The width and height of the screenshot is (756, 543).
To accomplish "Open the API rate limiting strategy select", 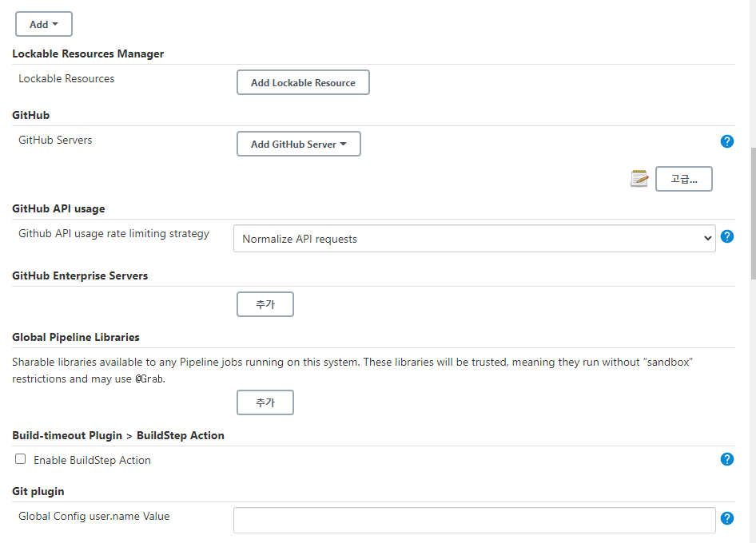I will 475,239.
